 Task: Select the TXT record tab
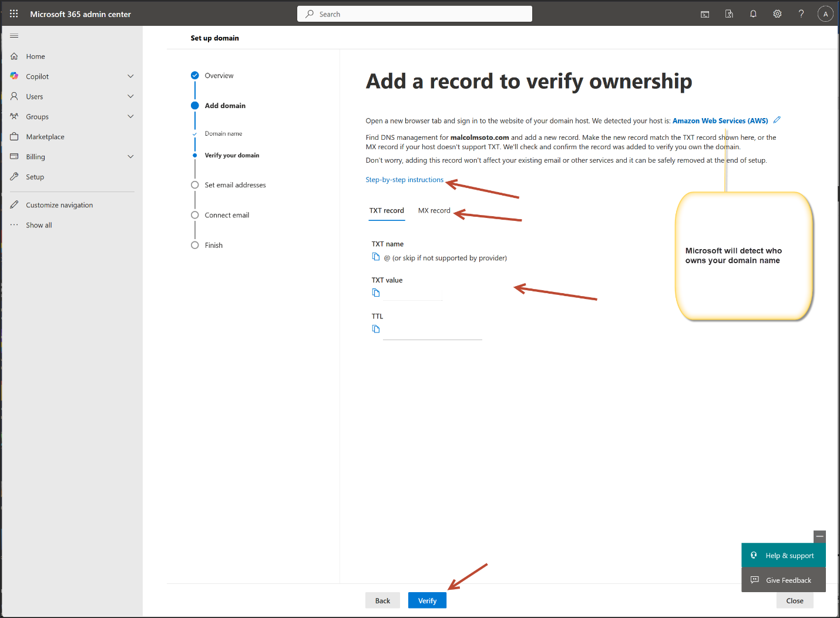(x=387, y=210)
